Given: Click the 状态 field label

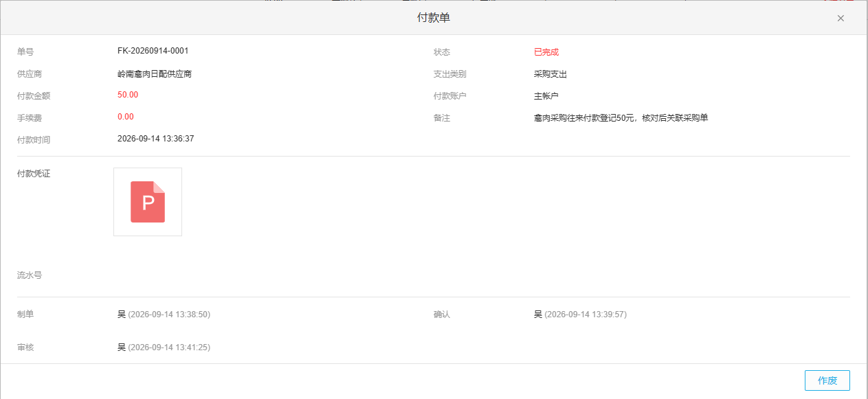Looking at the screenshot, I should pos(442,52).
